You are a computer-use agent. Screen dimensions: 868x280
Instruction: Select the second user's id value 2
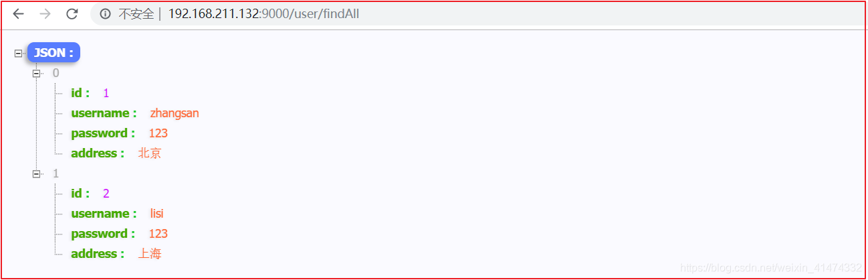[x=106, y=194]
